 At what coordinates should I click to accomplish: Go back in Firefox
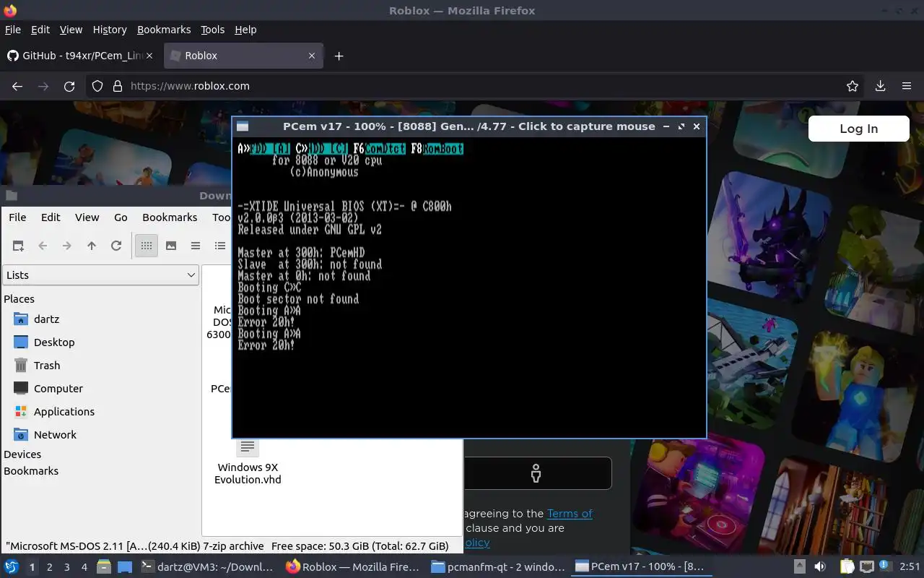(x=17, y=86)
